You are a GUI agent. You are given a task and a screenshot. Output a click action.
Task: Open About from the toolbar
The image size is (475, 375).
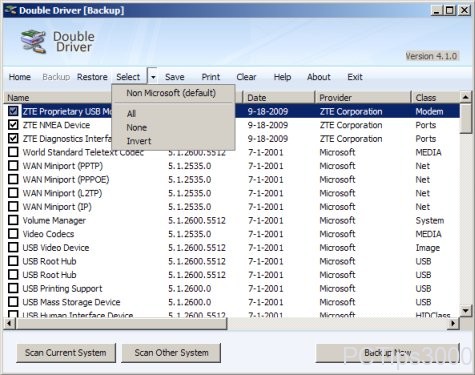(x=319, y=77)
